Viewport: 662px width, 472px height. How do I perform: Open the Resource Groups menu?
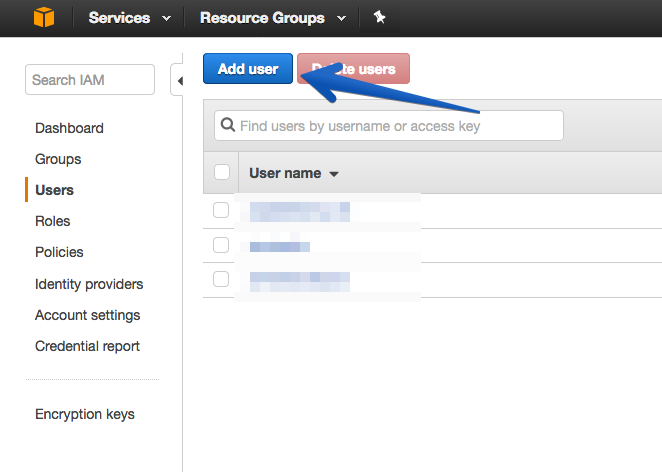pos(273,18)
